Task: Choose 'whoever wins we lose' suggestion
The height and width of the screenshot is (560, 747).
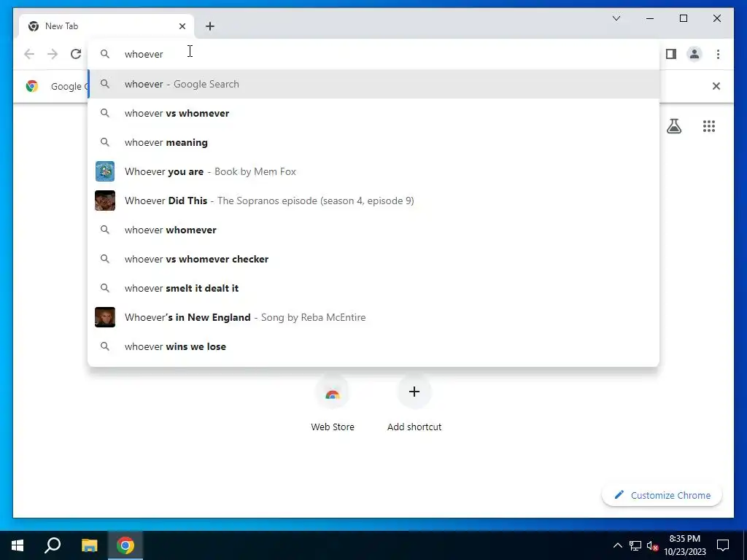Action: coord(374,346)
